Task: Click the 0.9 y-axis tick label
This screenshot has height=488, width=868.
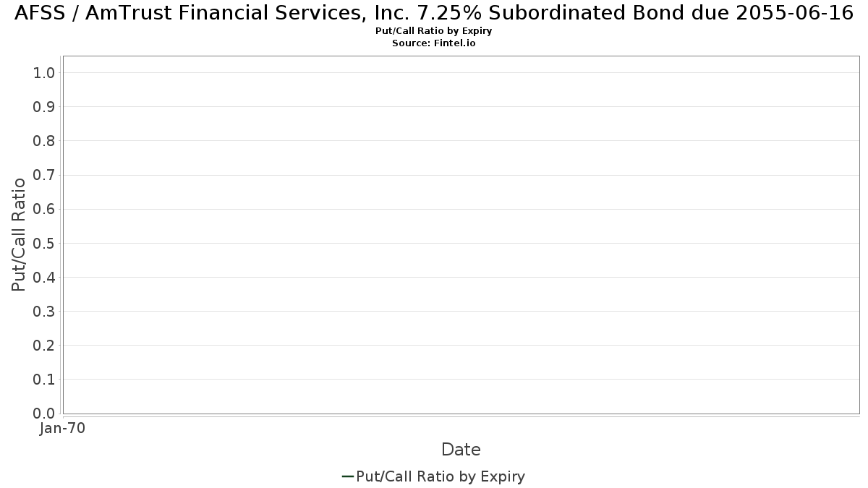Action: [x=44, y=106]
